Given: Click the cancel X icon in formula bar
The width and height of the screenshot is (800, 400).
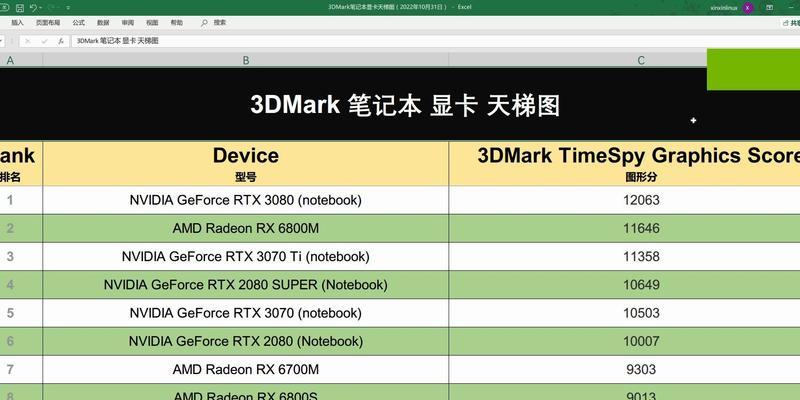Looking at the screenshot, I should click(28, 41).
